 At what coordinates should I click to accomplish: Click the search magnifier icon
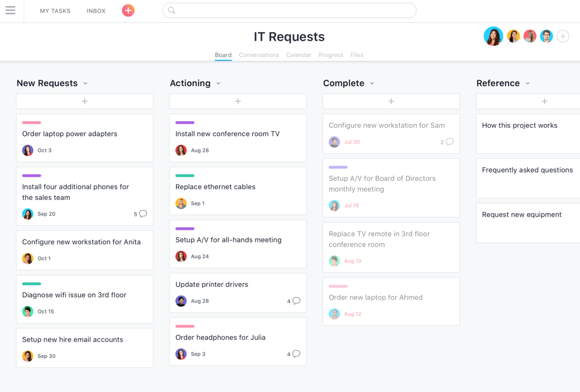pos(171,11)
